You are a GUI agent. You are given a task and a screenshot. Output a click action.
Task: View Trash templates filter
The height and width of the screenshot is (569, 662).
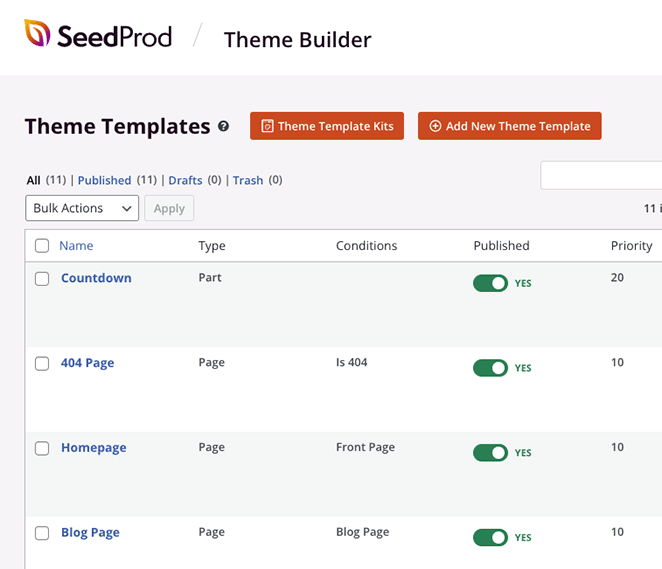(248, 181)
